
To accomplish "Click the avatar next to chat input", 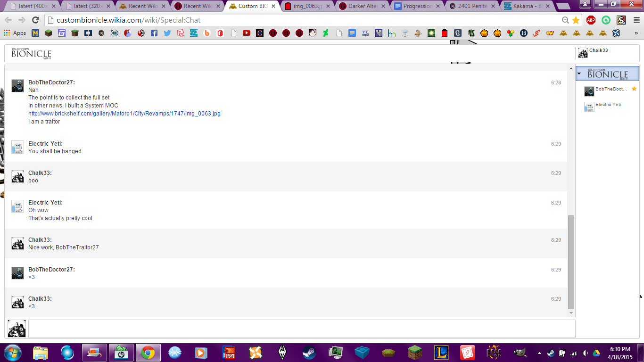I will (x=17, y=329).
